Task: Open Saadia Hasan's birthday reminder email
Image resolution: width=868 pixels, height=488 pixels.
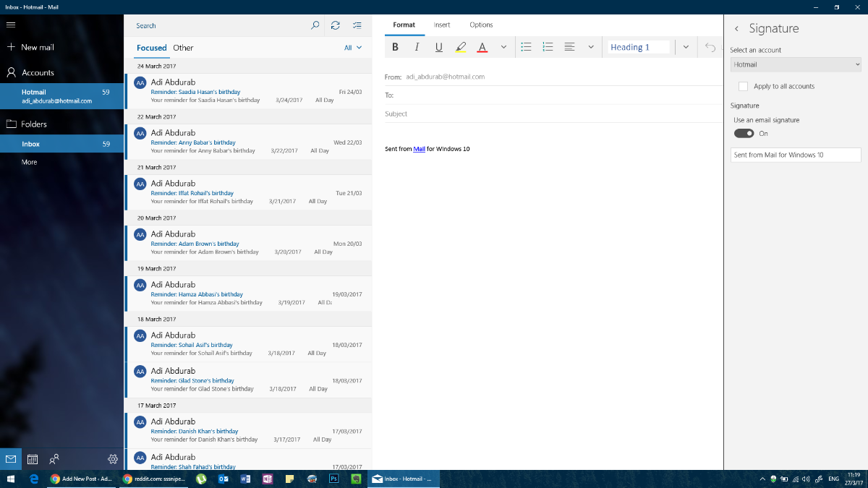Action: pyautogui.click(x=248, y=91)
